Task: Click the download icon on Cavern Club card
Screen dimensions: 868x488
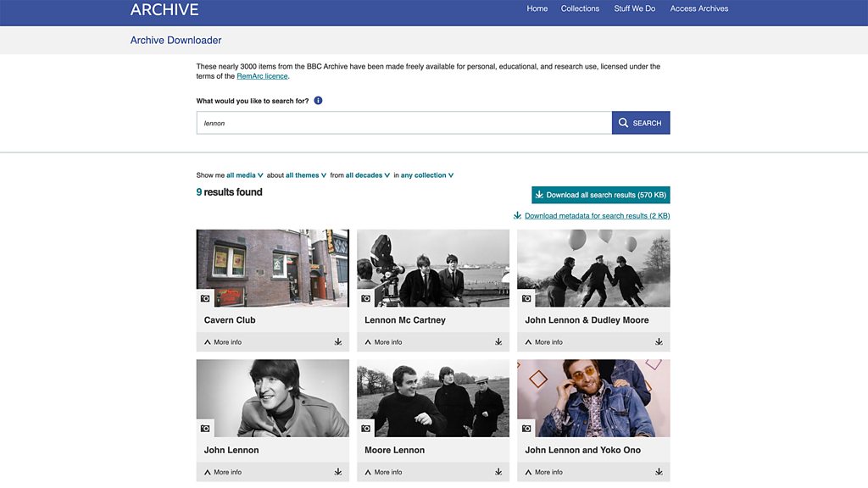Action: [337, 342]
